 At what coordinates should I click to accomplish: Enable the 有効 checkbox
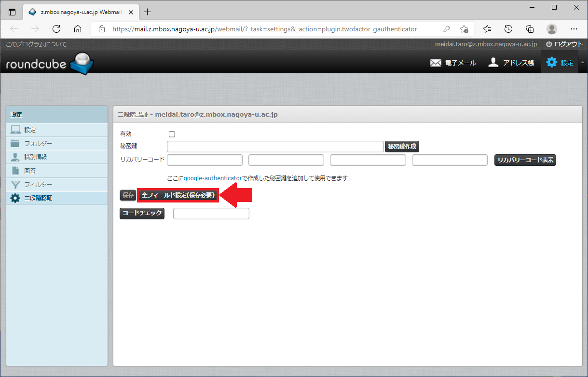point(172,134)
